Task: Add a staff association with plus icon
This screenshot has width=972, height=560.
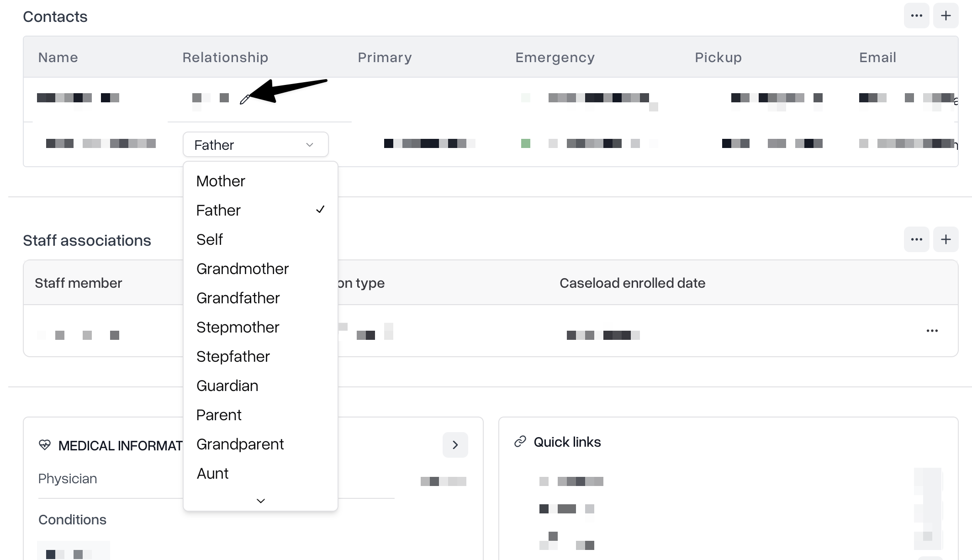Action: pyautogui.click(x=946, y=239)
